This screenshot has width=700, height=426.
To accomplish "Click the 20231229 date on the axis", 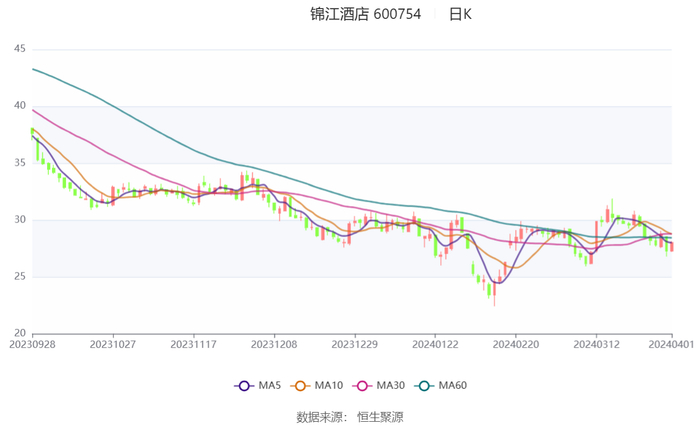I will coord(355,343).
